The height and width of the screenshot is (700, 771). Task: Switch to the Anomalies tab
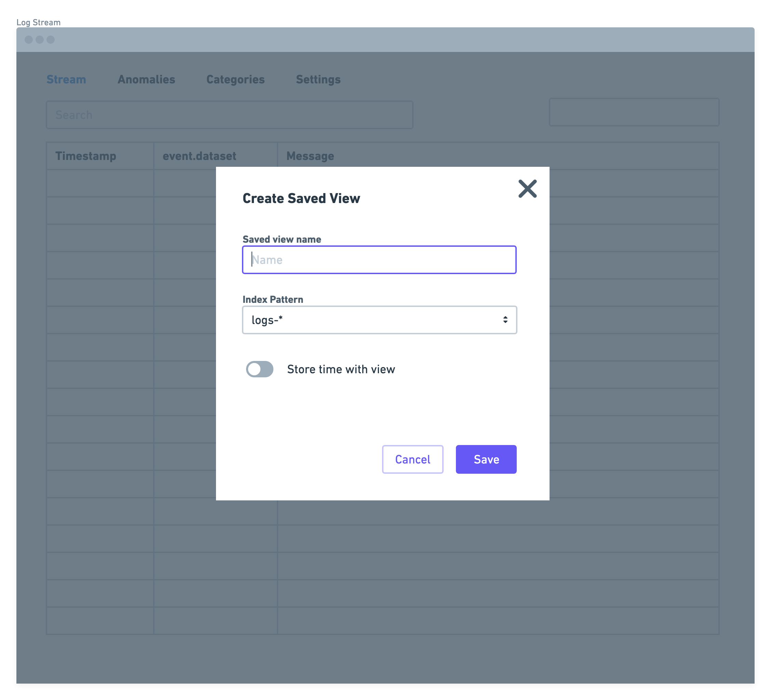146,80
